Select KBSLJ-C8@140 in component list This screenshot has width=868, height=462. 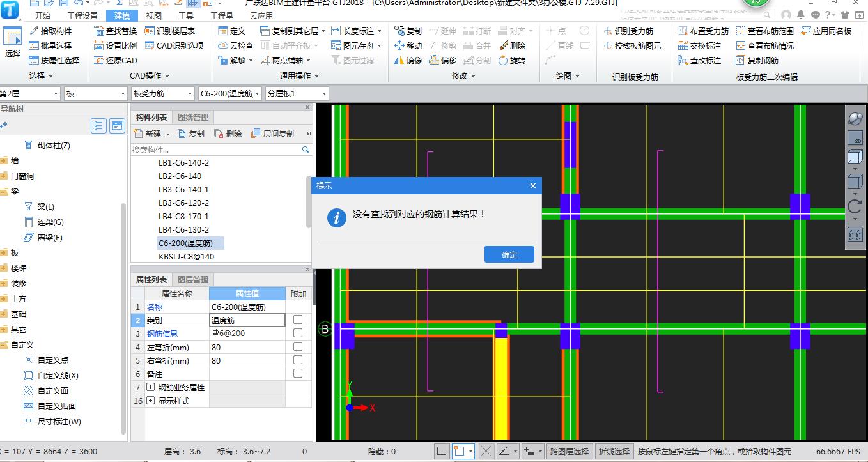[187, 256]
